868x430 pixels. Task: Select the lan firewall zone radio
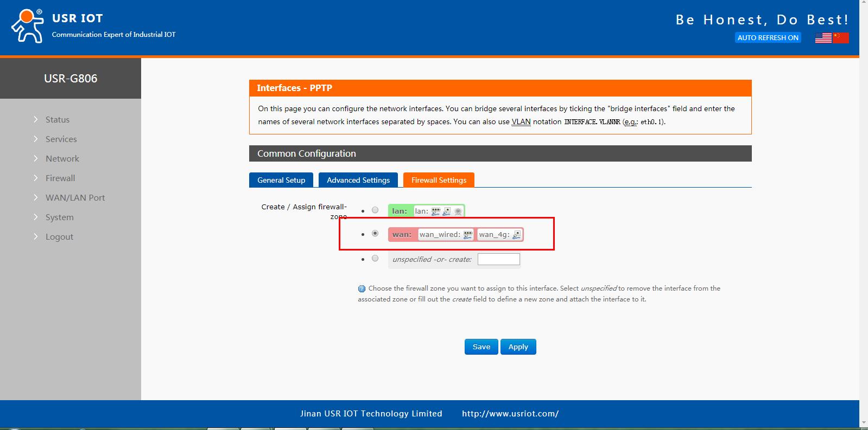[375, 210]
